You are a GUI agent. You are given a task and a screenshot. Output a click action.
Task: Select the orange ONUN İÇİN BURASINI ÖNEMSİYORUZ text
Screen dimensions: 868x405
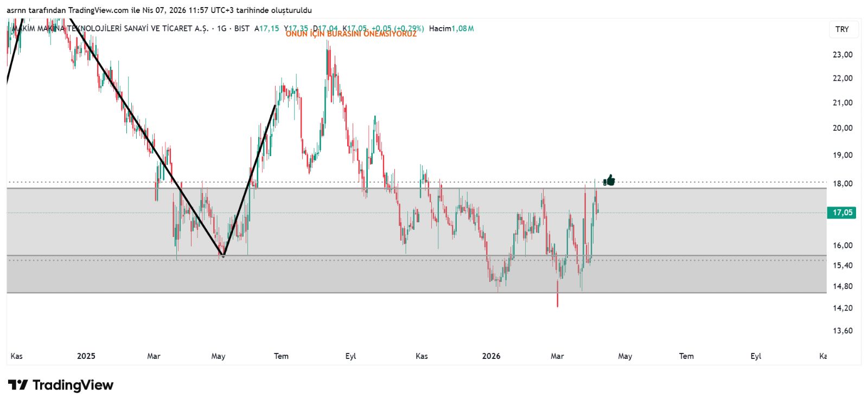pyautogui.click(x=351, y=34)
